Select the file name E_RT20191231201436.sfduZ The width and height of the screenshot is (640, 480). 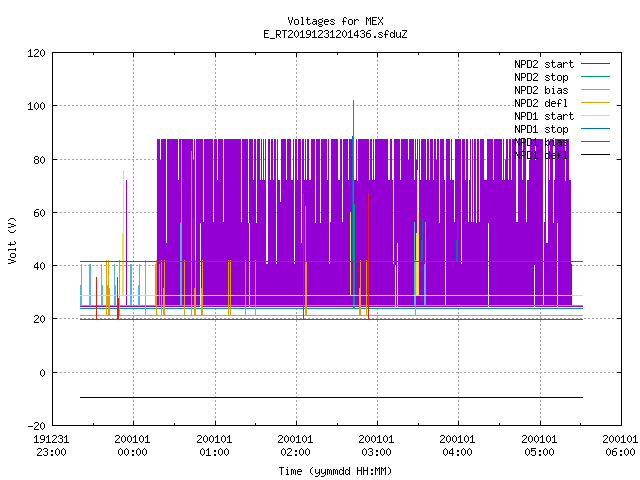click(335, 34)
